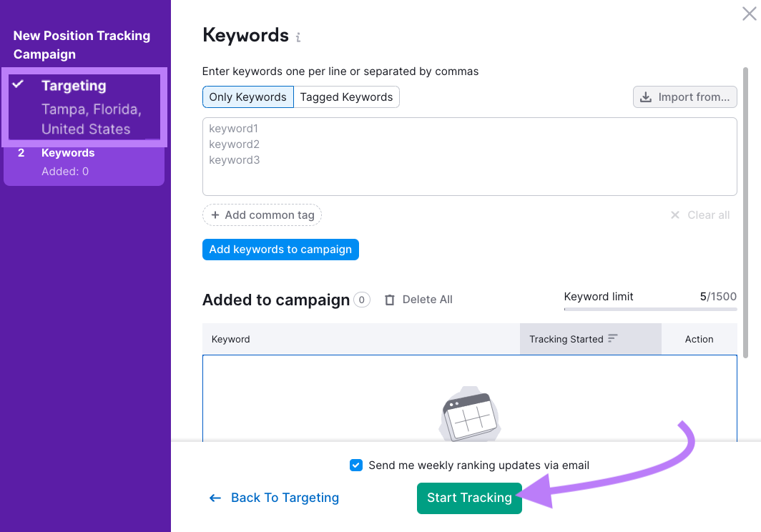
Task: Click the keyword limit progress bar
Action: point(649,308)
